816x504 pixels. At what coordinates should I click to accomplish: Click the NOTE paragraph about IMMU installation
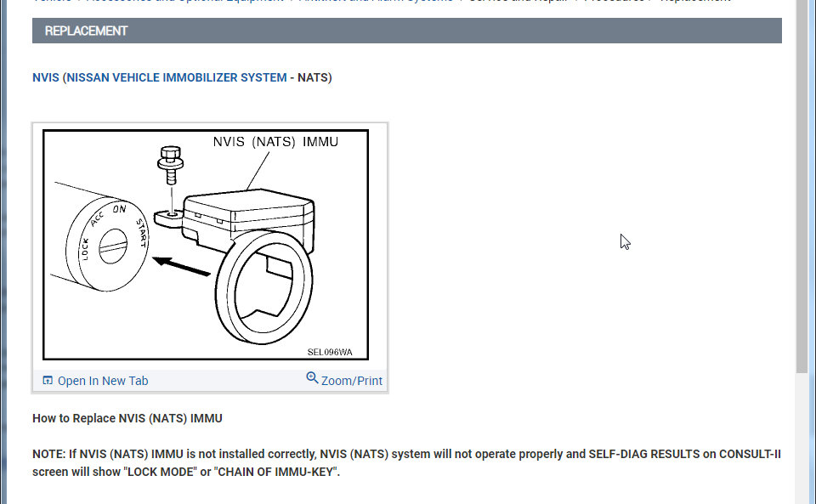(x=406, y=463)
